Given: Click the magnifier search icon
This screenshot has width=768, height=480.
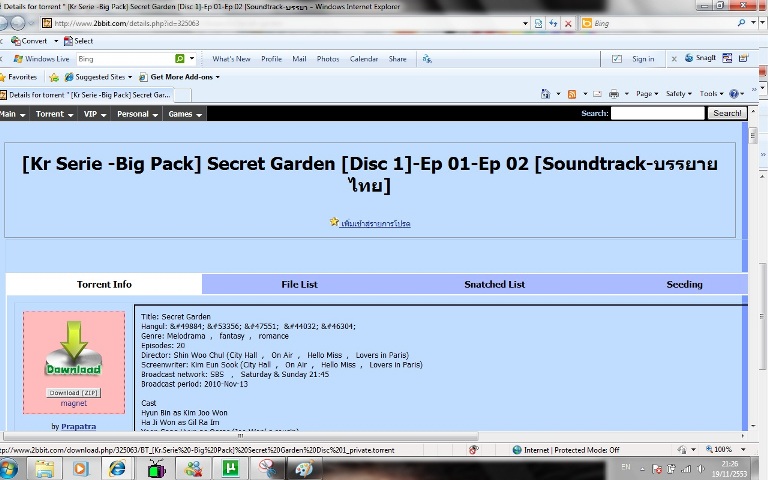Looking at the screenshot, I should click(x=741, y=23).
